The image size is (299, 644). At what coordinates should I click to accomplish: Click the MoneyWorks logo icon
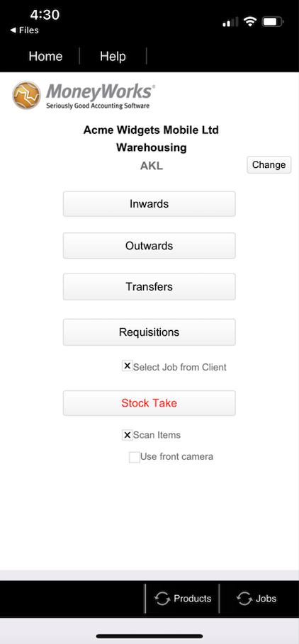27,95
